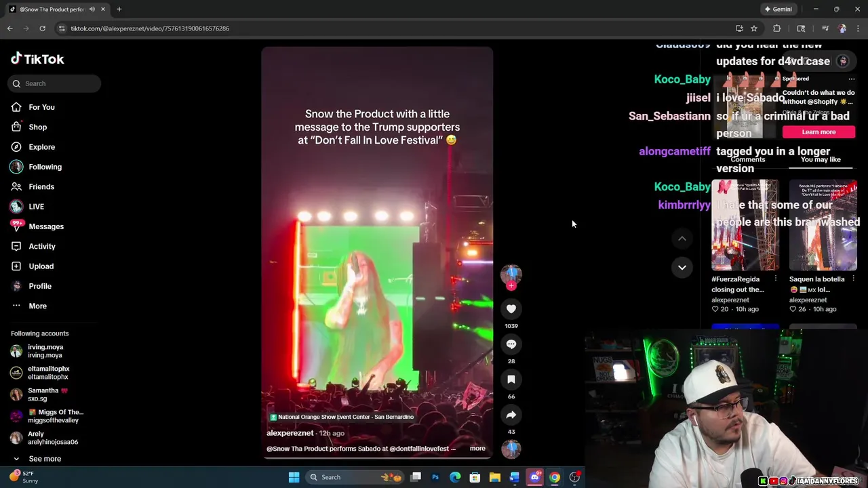Like the video with the heart icon
Screen dimensions: 868x488
511,309
